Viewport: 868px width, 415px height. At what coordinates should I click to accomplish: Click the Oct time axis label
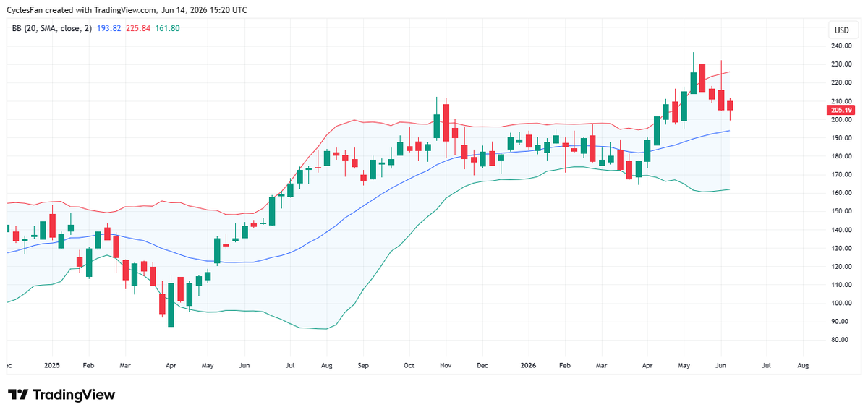[x=409, y=366]
